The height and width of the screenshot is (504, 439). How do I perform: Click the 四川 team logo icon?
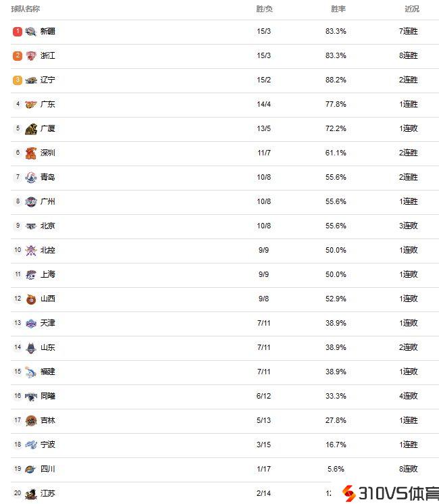(31, 470)
